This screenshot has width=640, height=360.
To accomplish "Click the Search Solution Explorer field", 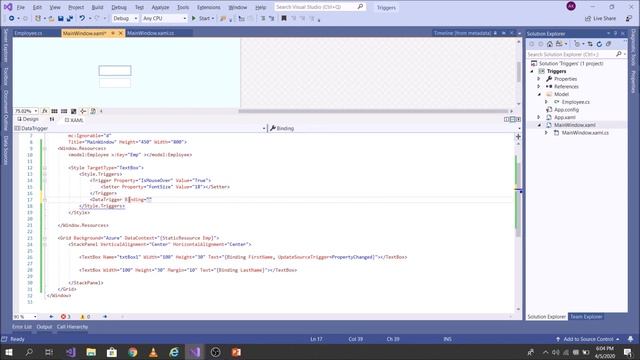I will tap(576, 54).
